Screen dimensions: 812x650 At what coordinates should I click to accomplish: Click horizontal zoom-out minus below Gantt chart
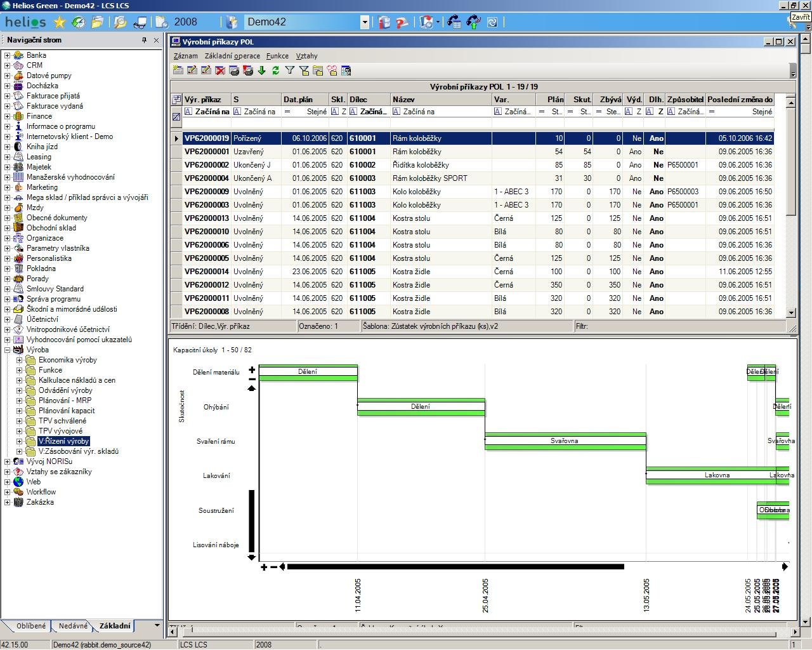pyautogui.click(x=273, y=567)
